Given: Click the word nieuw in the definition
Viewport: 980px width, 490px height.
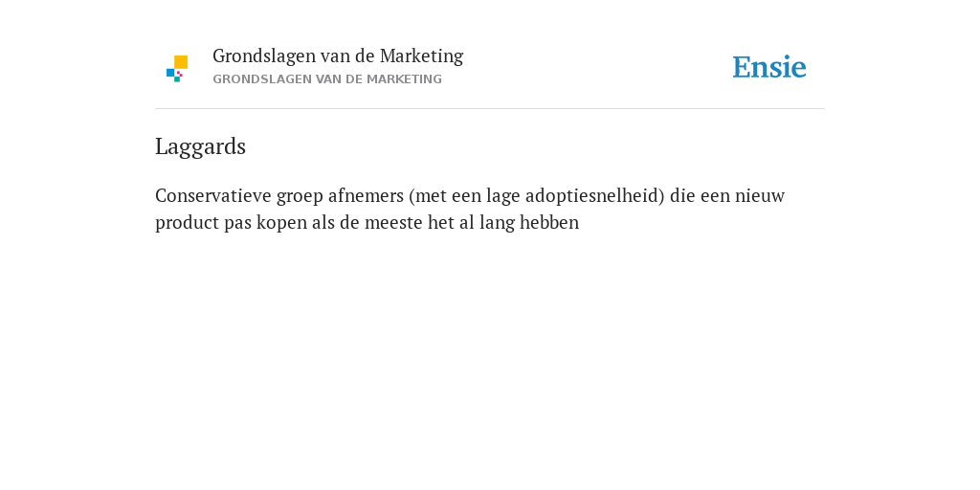Looking at the screenshot, I should (759, 195).
